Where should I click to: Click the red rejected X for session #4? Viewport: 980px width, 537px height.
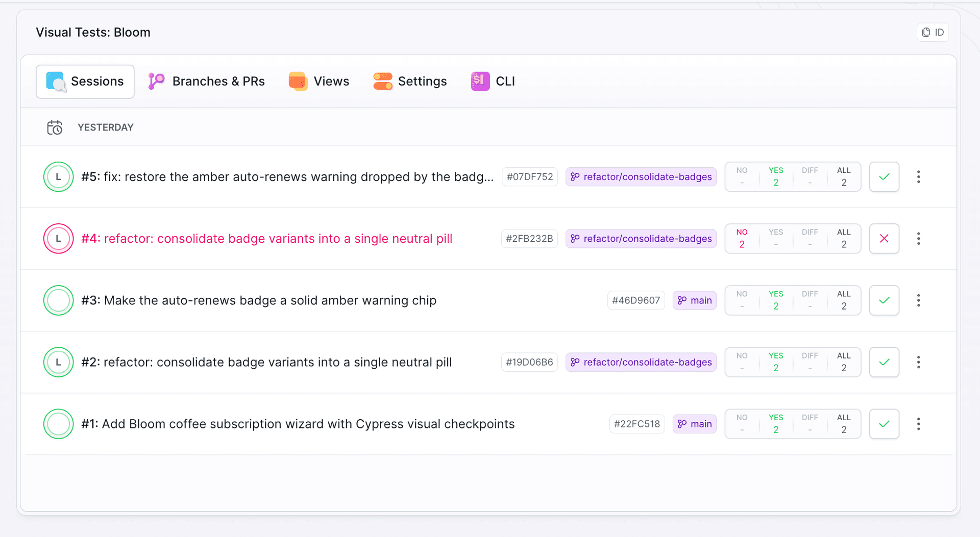(x=884, y=239)
